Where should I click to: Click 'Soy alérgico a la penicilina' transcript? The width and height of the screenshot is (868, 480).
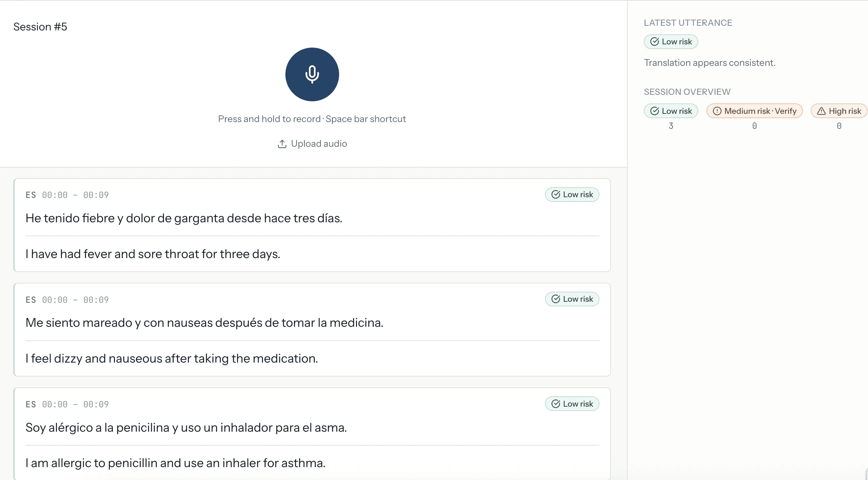(186, 427)
